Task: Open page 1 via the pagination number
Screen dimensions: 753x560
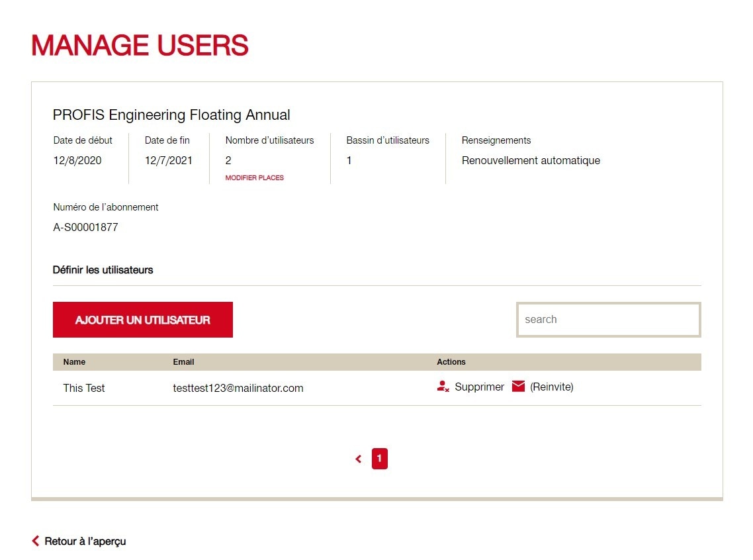Action: (379, 458)
